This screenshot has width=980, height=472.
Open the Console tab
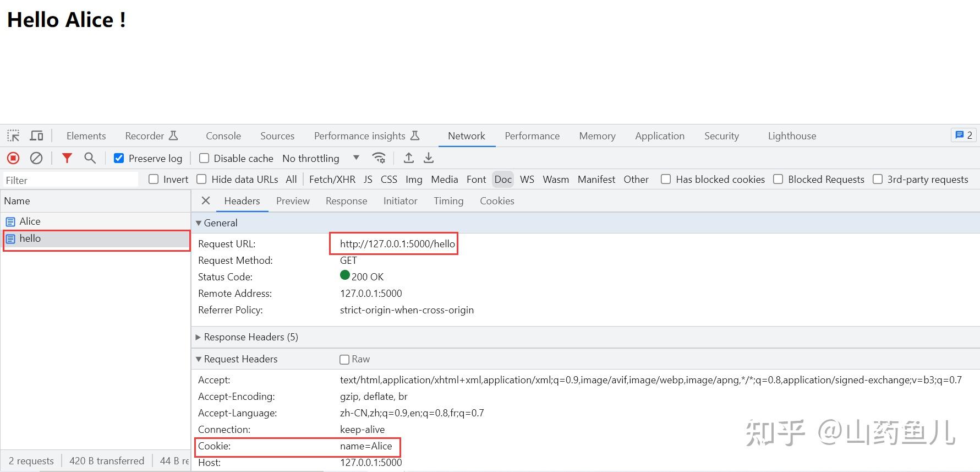click(223, 136)
